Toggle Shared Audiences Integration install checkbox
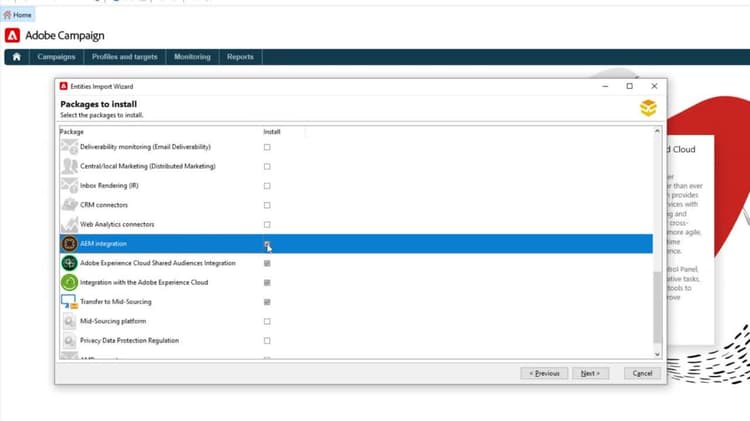 click(x=267, y=264)
